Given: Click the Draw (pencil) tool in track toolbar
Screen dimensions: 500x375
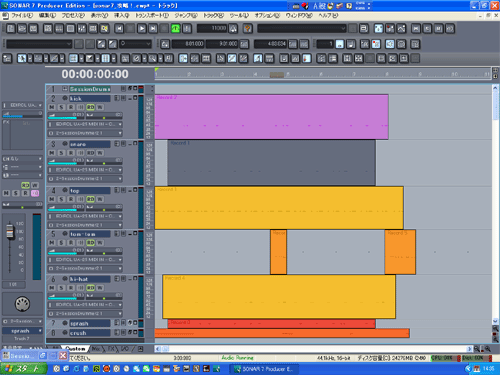Looking at the screenshot, I should pyautogui.click(x=54, y=59).
